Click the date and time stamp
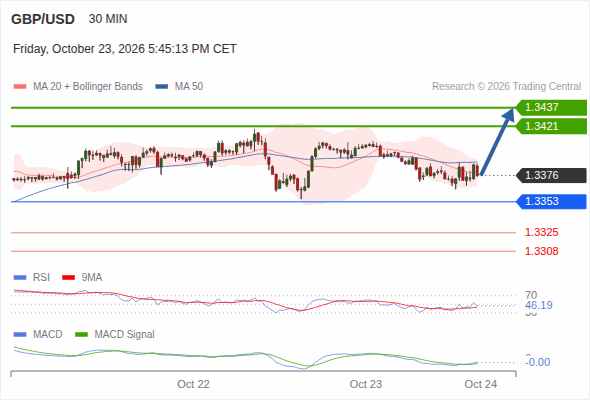590x400 pixels. (x=125, y=49)
